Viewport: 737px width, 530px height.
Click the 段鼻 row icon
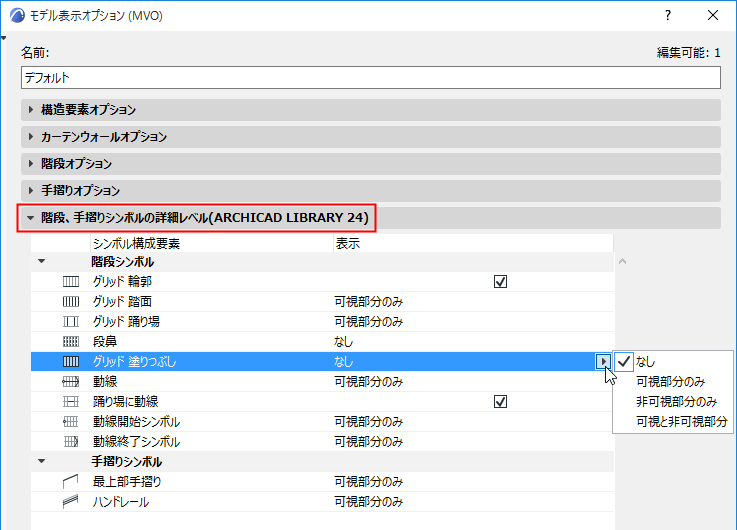tap(71, 342)
